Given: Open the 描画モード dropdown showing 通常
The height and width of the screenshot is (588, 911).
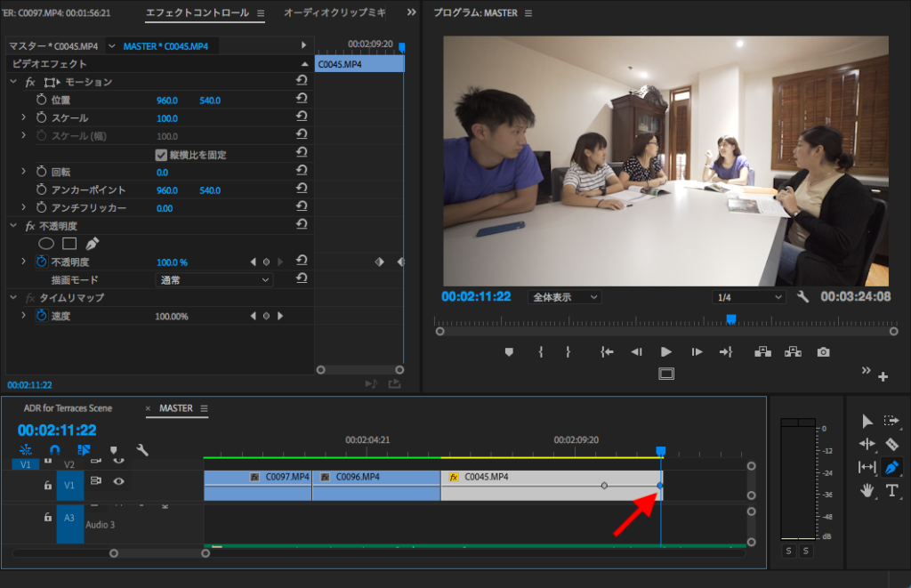Looking at the screenshot, I should click(213, 280).
